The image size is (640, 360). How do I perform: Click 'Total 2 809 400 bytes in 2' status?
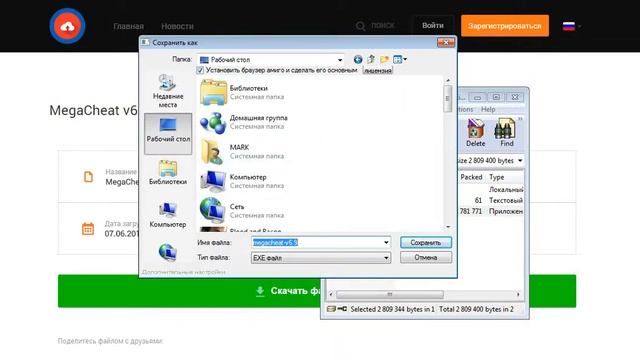click(x=476, y=309)
